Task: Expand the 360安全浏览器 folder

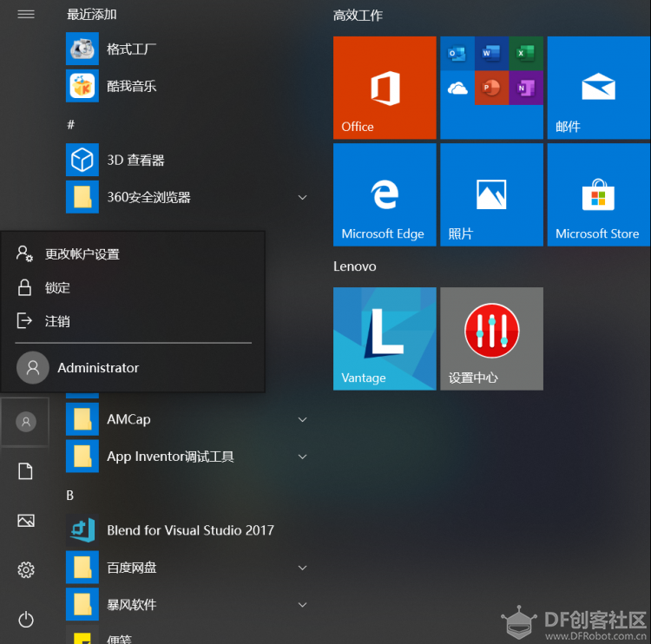Action: pos(302,198)
